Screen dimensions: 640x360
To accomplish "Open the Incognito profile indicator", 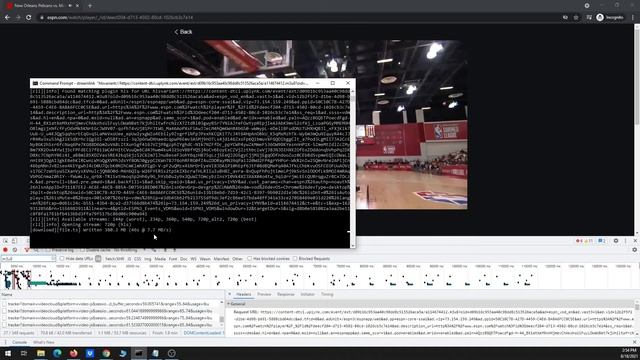I will pos(610,18).
